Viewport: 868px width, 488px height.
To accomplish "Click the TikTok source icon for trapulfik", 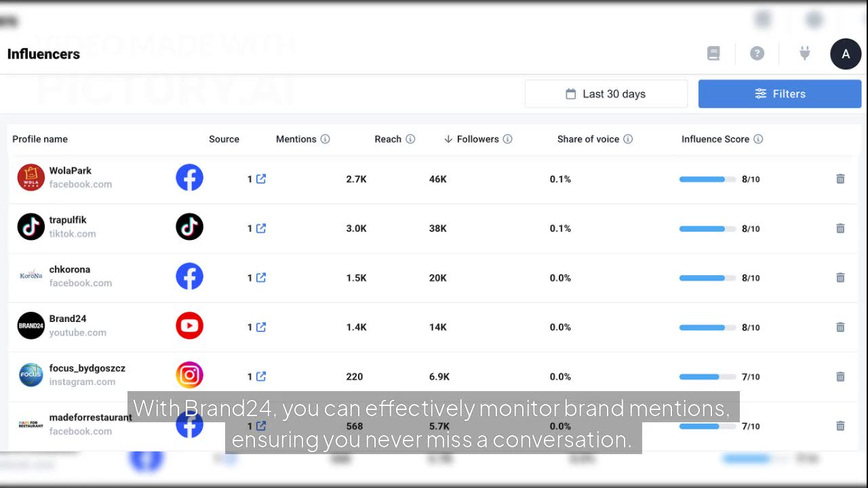I will pyautogui.click(x=190, y=227).
